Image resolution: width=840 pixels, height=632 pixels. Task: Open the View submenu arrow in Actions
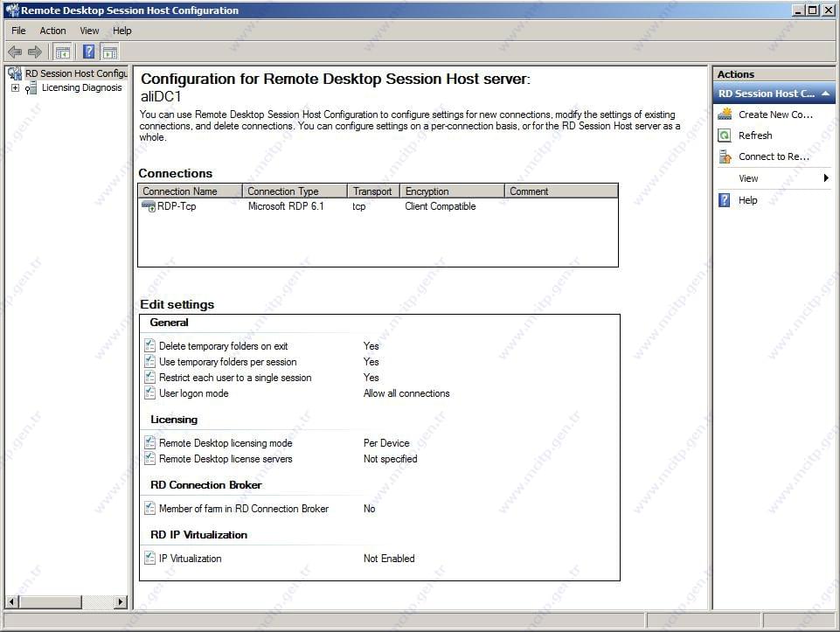coord(826,178)
